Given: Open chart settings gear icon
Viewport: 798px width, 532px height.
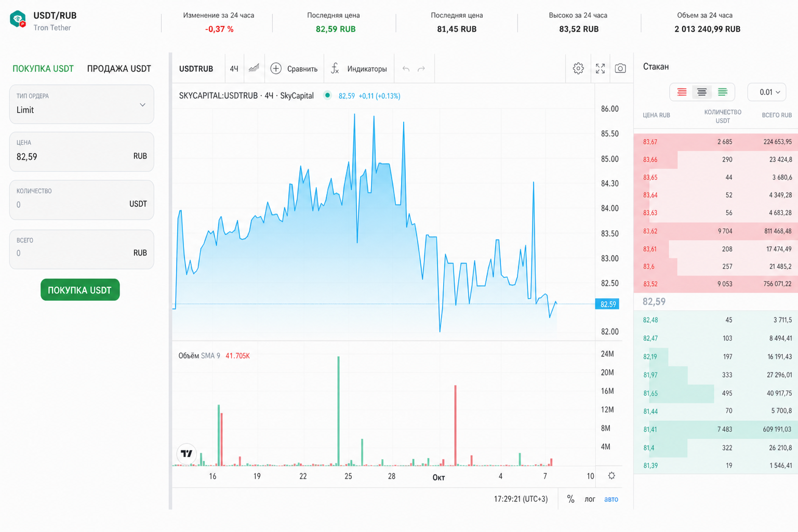Looking at the screenshot, I should [x=578, y=68].
